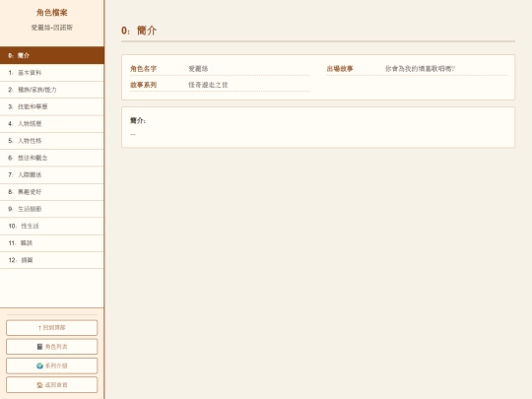Click the 角色檔案 sidebar title
532x399 pixels.
[x=52, y=13]
